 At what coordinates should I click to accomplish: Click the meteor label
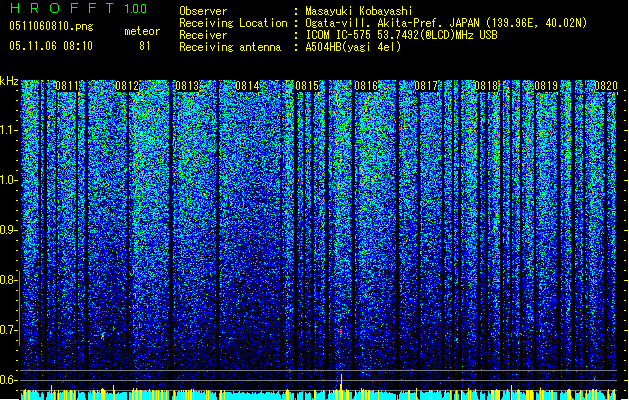(142, 31)
